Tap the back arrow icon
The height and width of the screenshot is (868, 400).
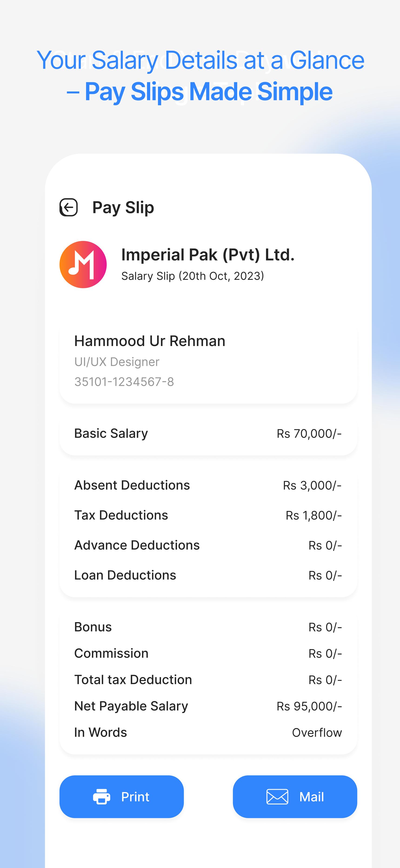coord(69,207)
